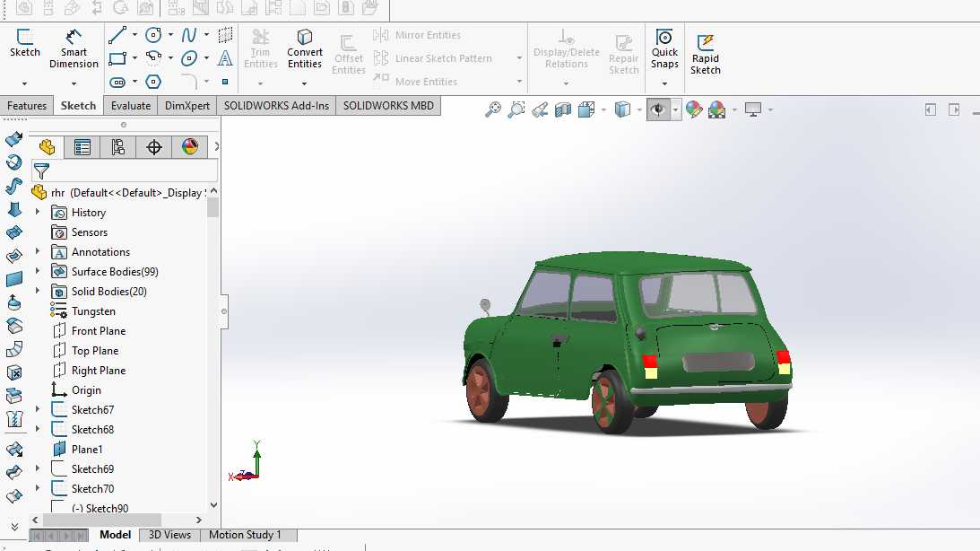This screenshot has width=980, height=551.
Task: Open Motion Study 1 tab
Action: tap(245, 535)
